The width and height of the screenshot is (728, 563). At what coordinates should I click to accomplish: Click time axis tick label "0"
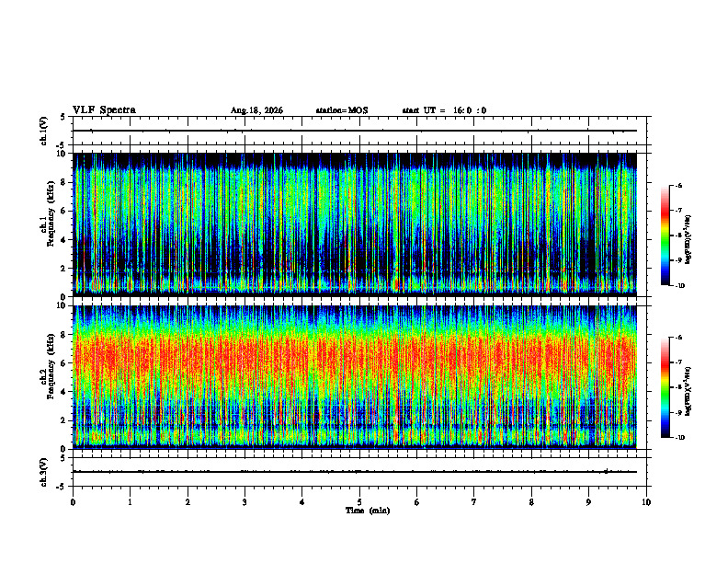coord(73,502)
